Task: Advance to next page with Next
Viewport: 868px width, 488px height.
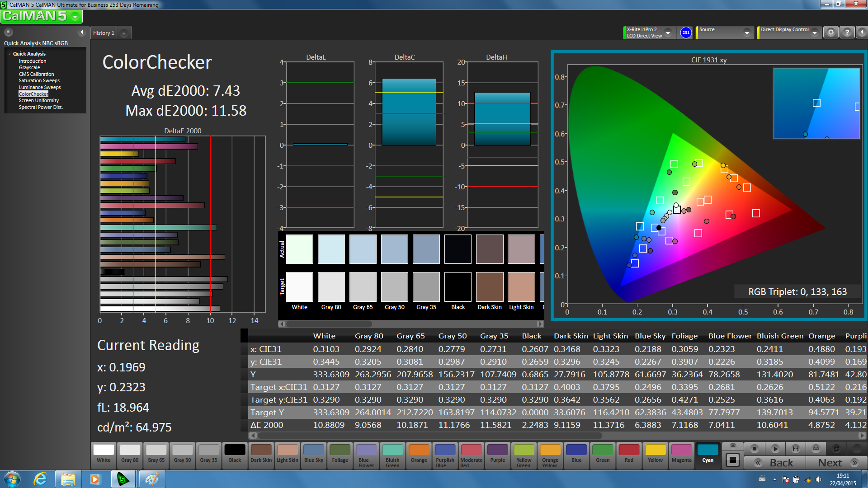Action: [x=836, y=463]
